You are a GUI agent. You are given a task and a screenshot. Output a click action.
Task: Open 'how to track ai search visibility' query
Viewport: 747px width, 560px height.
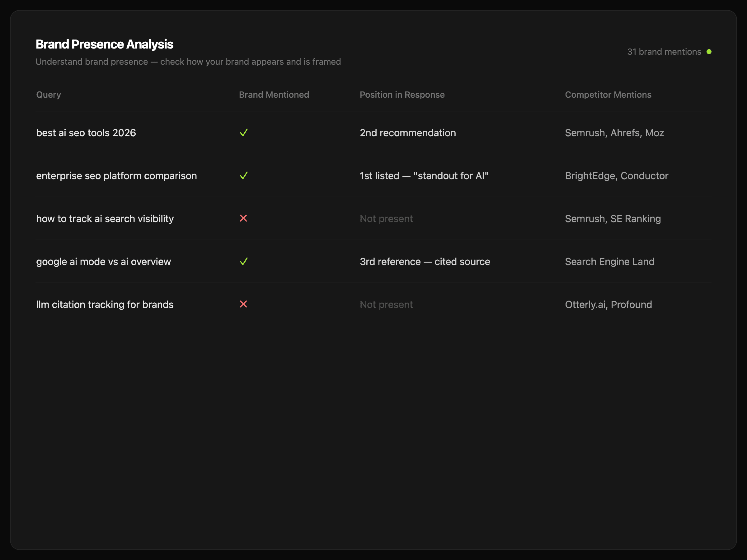(105, 218)
